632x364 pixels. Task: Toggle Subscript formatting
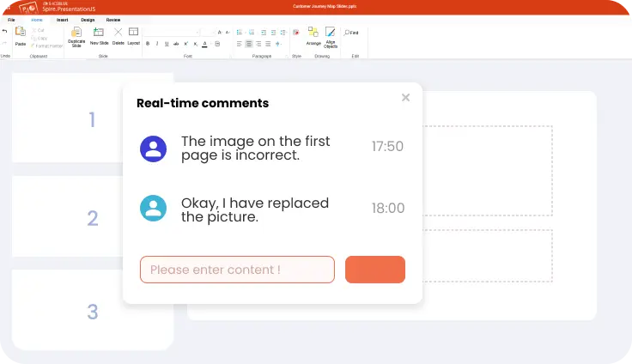(x=196, y=44)
